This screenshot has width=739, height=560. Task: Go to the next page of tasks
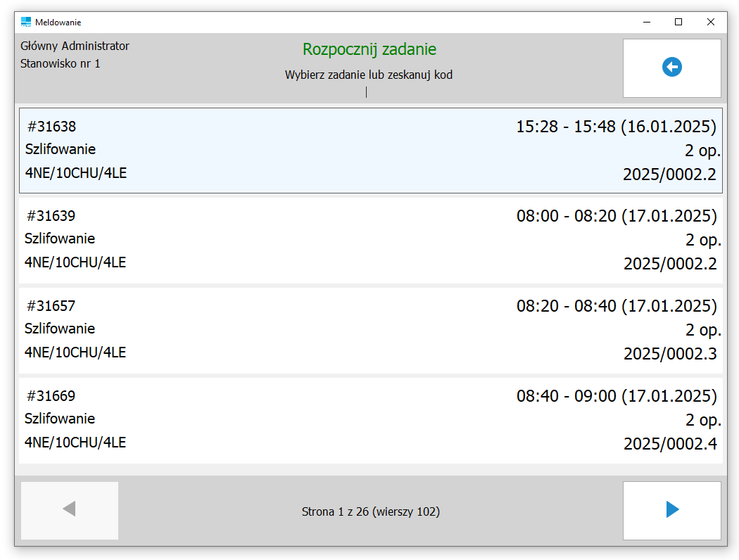pos(671,510)
